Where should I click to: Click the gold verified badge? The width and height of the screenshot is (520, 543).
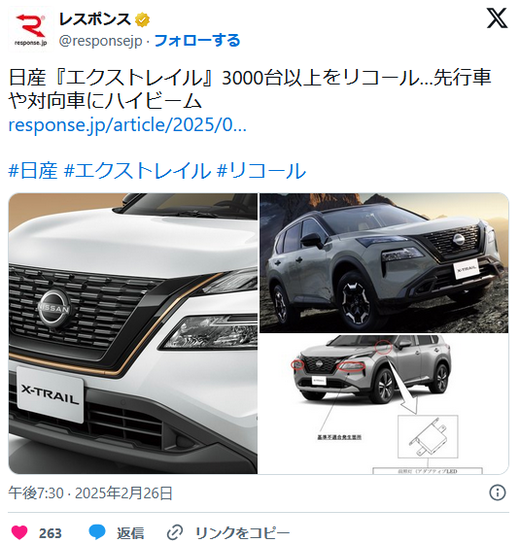(x=142, y=20)
